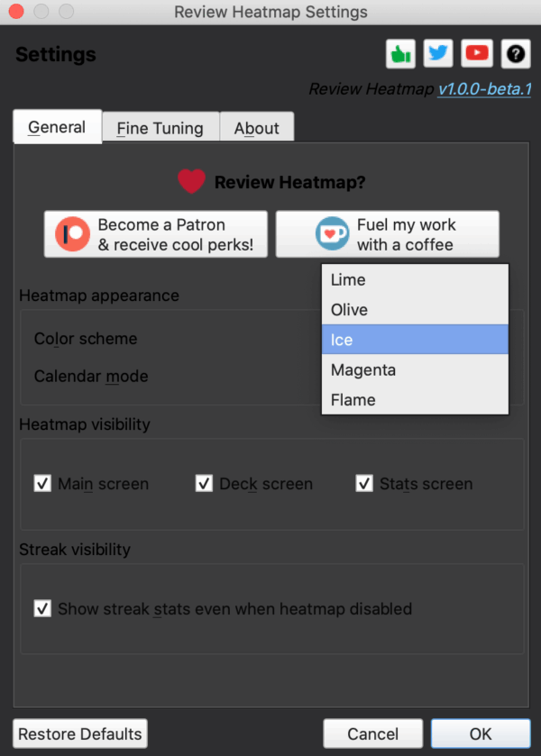Open the Twitter icon link
Screen dimensions: 541x756
click(x=438, y=53)
